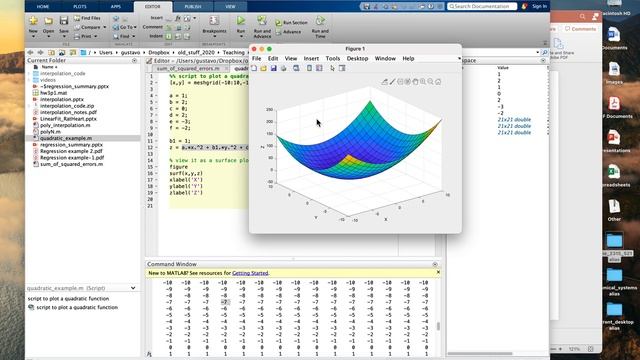Image resolution: width=640 pixels, height=360 pixels.
Task: Insert legend using Figure 1 toolbar icon
Action: 319,68
